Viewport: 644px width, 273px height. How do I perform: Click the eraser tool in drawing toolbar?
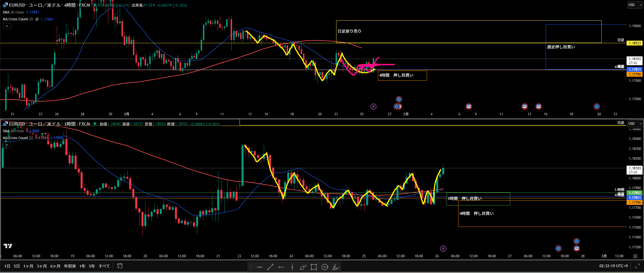[x=336, y=267]
